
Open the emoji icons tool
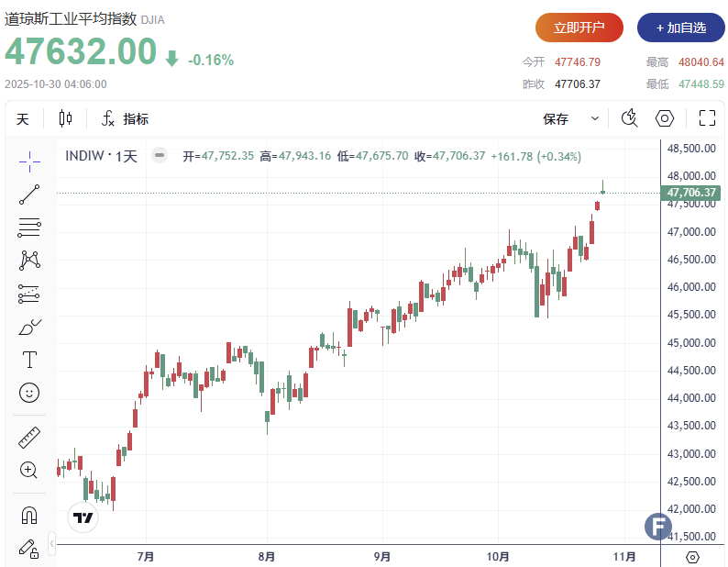coord(29,393)
